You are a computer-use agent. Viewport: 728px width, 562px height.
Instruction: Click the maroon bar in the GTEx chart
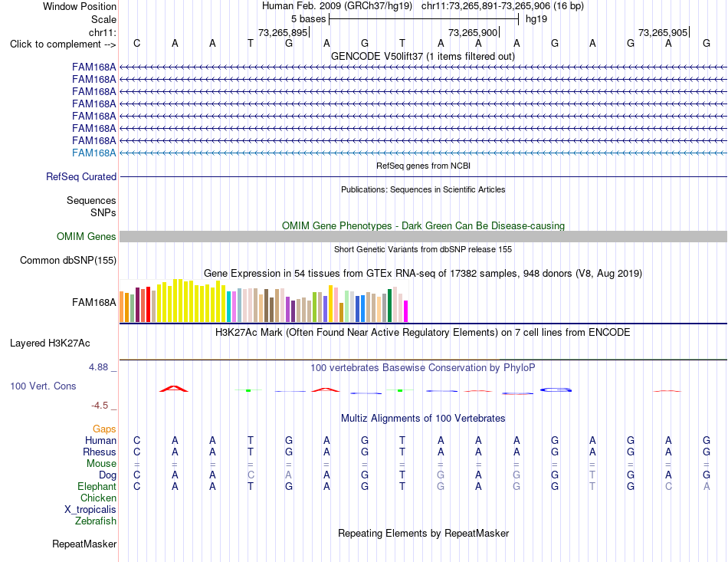138,304
